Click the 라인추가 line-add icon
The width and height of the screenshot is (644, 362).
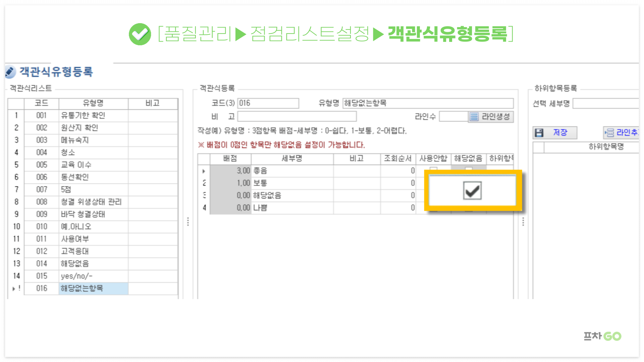(x=609, y=133)
